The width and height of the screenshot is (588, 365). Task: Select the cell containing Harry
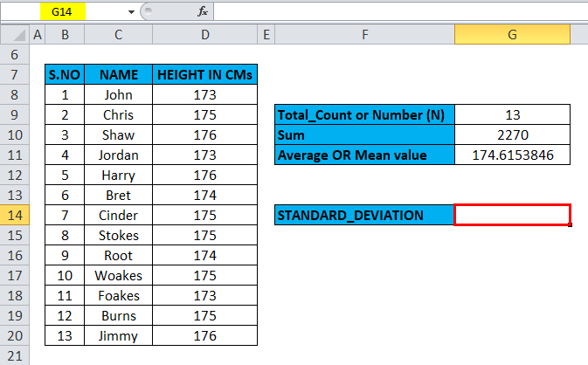click(119, 175)
